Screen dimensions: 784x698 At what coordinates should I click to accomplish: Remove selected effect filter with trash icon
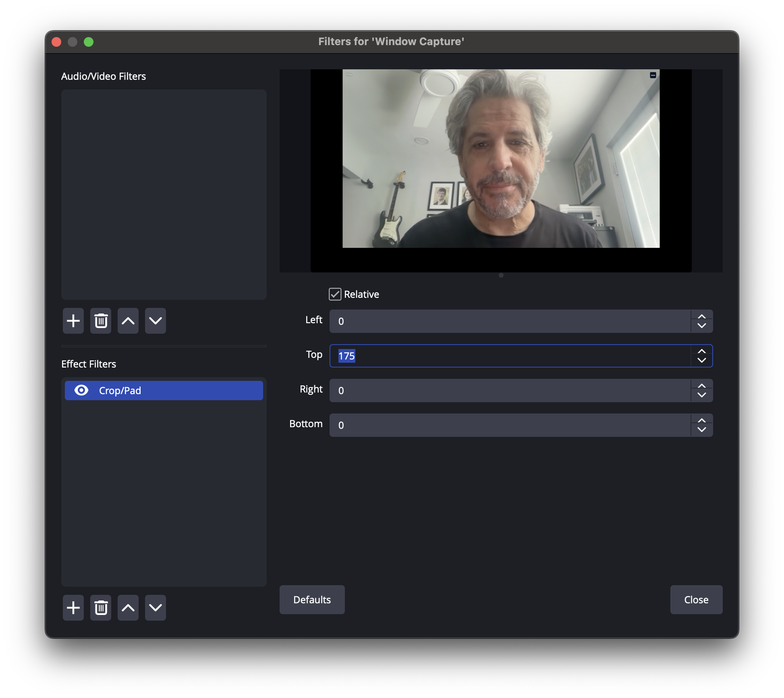click(101, 608)
